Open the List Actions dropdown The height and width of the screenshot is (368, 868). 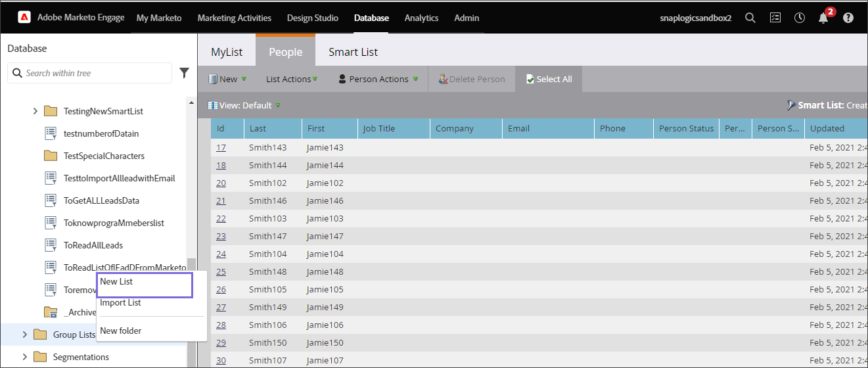click(292, 79)
